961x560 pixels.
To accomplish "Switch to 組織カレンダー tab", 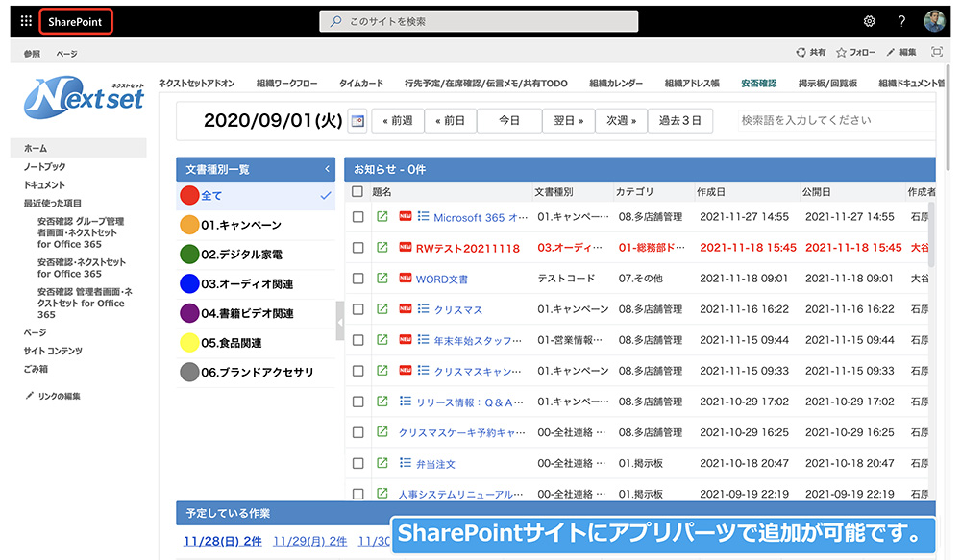I will (x=616, y=84).
